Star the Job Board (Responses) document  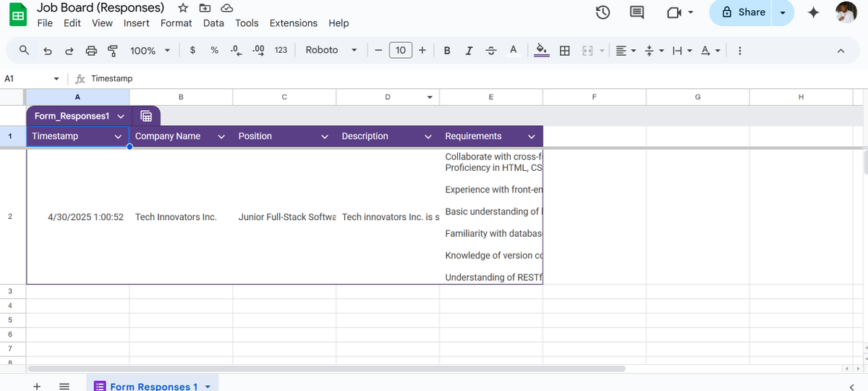(183, 8)
